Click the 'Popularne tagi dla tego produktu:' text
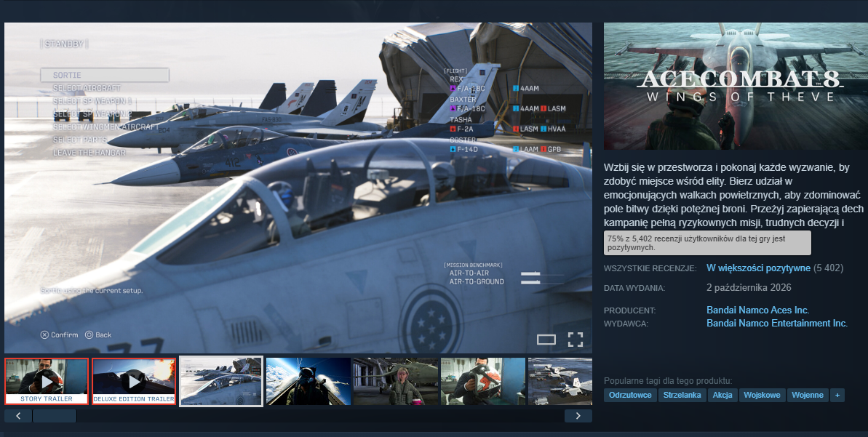868x437 pixels. (668, 380)
